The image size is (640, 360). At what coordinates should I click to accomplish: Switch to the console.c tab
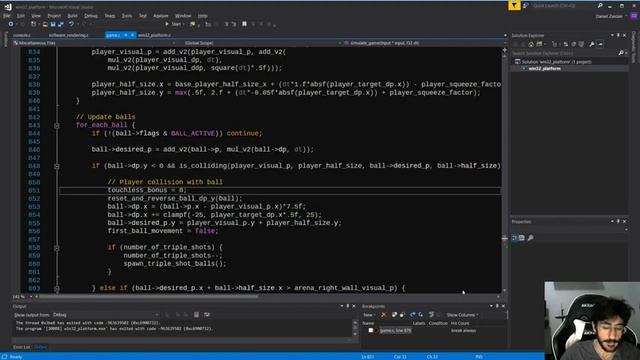22,36
